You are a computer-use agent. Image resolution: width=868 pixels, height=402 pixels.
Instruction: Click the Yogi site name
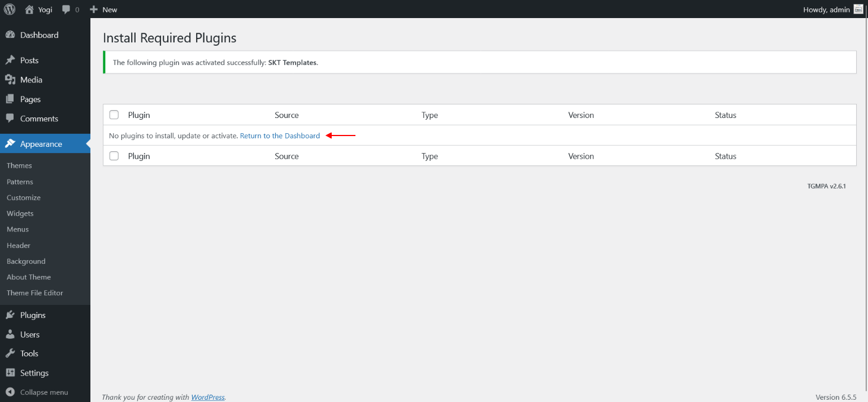(45, 10)
